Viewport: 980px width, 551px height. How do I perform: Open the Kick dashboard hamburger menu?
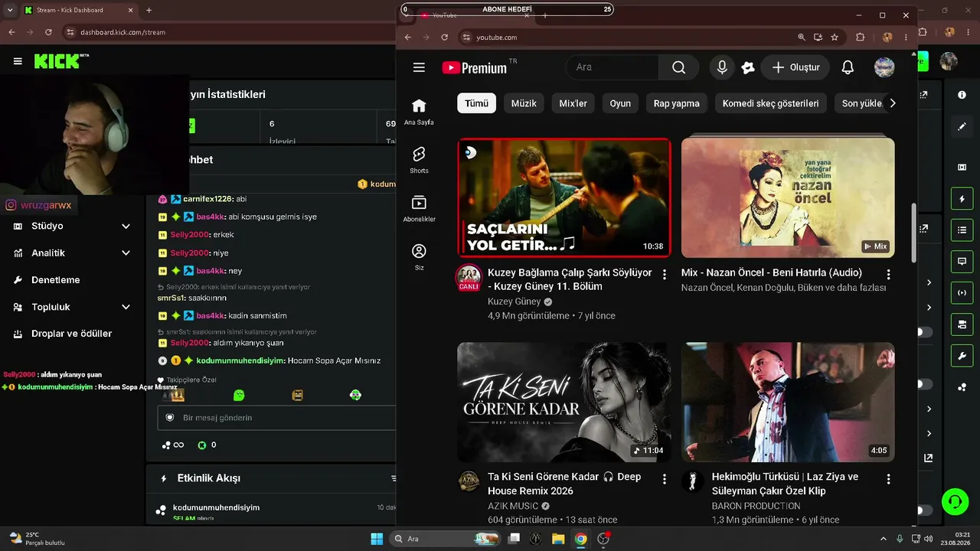point(18,61)
